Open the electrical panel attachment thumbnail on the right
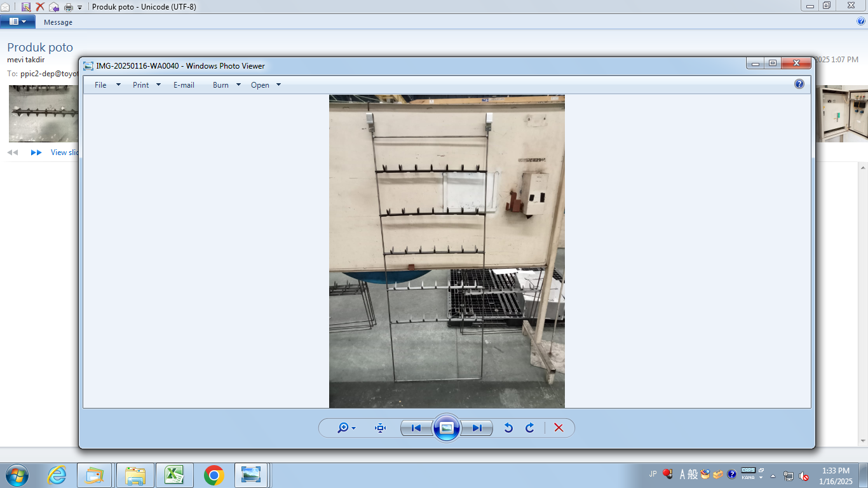This screenshot has width=868, height=488. tap(842, 114)
